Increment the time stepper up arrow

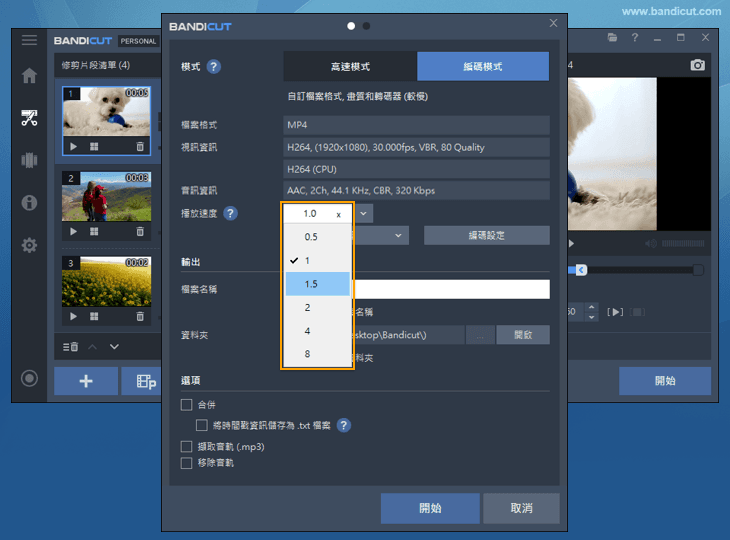591,307
